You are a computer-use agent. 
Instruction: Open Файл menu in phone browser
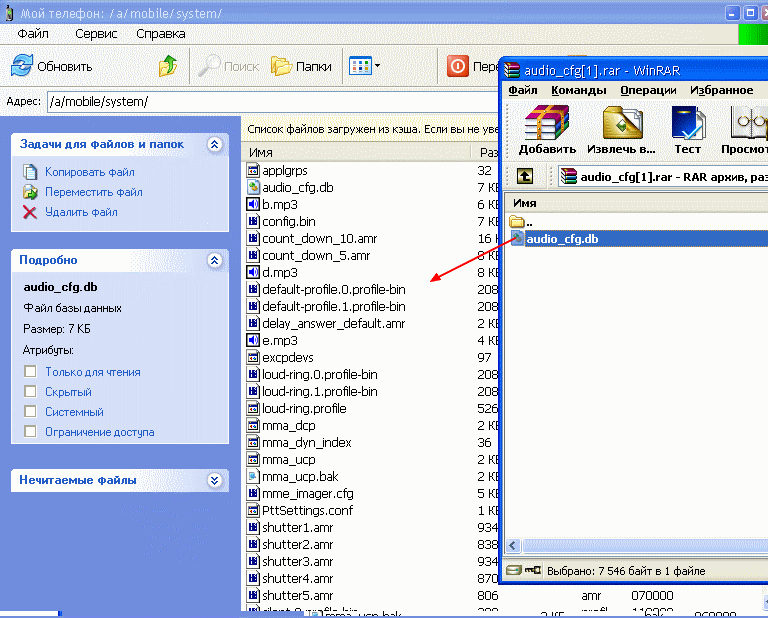pyautogui.click(x=33, y=34)
